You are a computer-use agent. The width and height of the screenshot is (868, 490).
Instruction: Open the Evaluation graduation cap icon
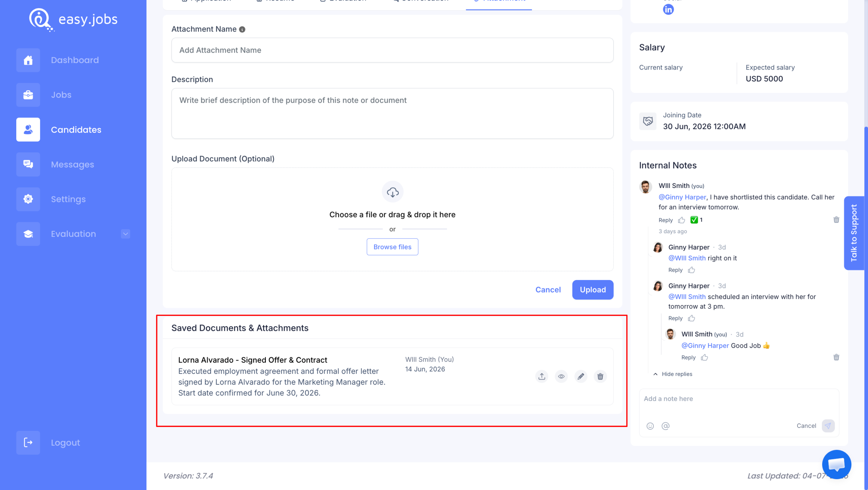28,234
